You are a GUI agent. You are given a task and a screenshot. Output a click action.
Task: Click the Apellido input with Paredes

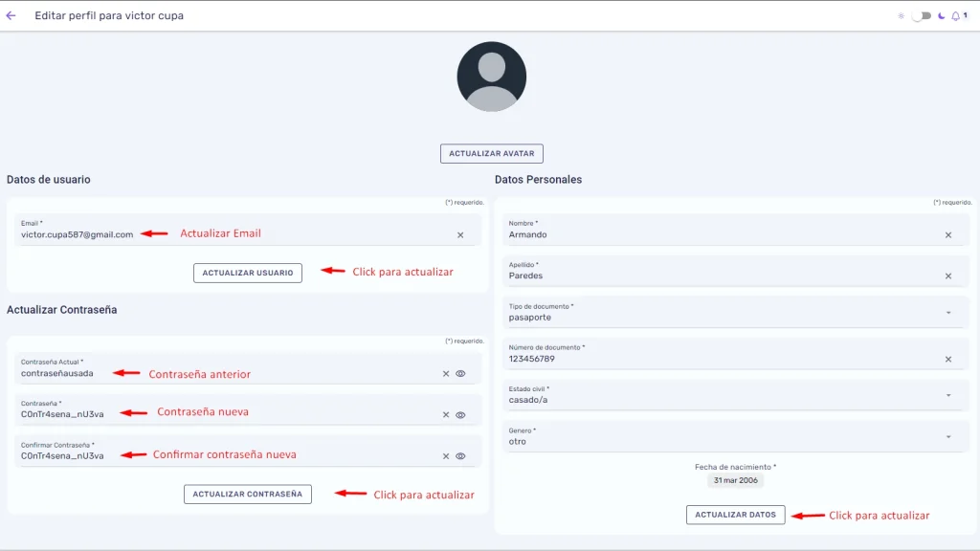tap(736, 271)
